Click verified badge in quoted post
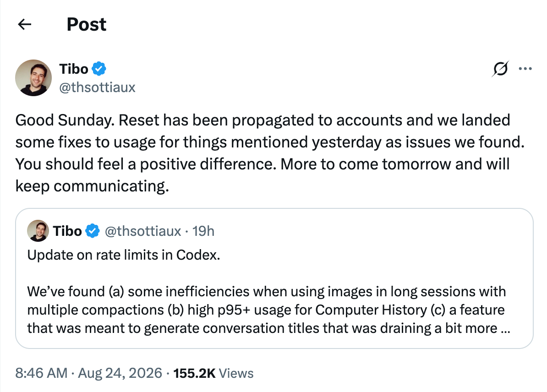 click(x=93, y=231)
